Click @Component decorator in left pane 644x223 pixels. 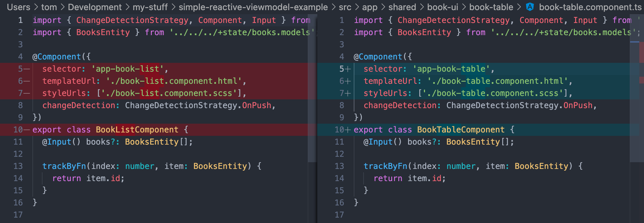(x=56, y=57)
